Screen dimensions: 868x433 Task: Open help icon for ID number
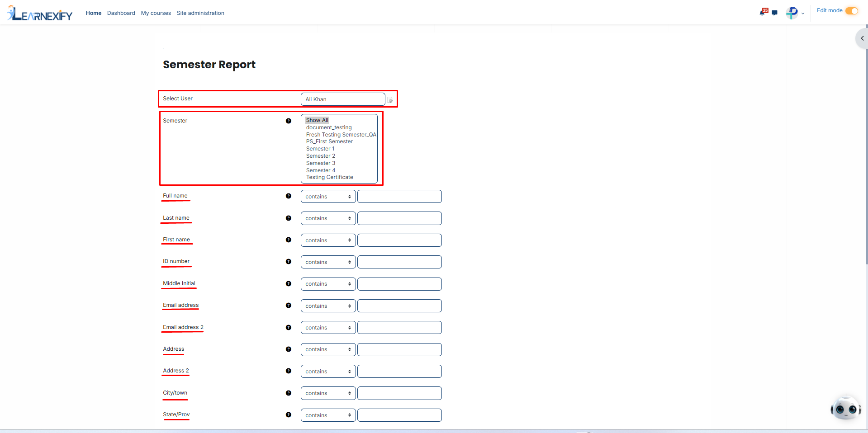289,262
